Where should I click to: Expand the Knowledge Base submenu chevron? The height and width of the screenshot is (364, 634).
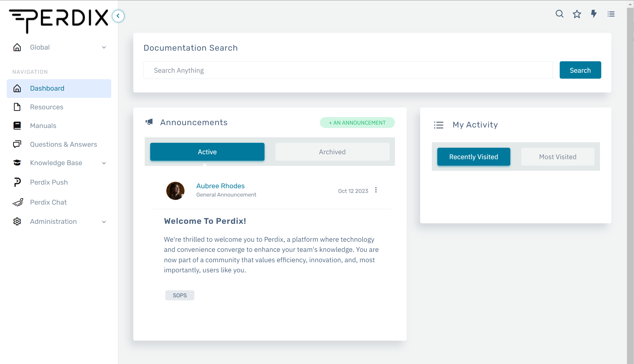pyautogui.click(x=104, y=163)
